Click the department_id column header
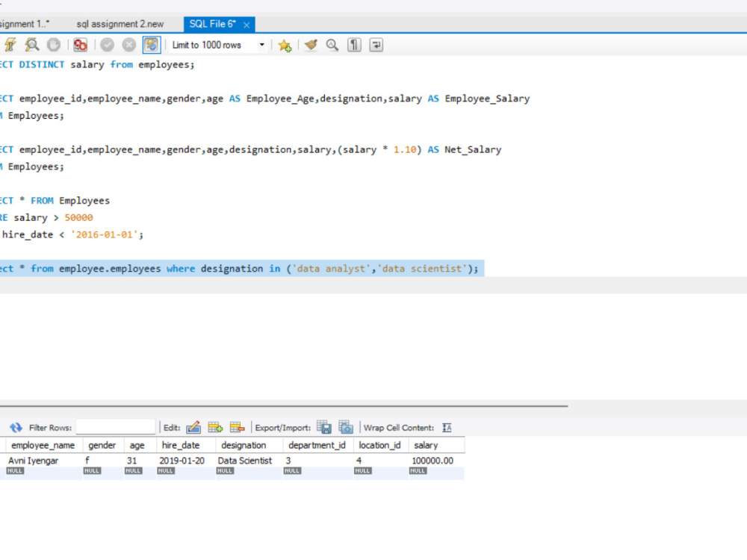This screenshot has width=747, height=560. pyautogui.click(x=317, y=445)
